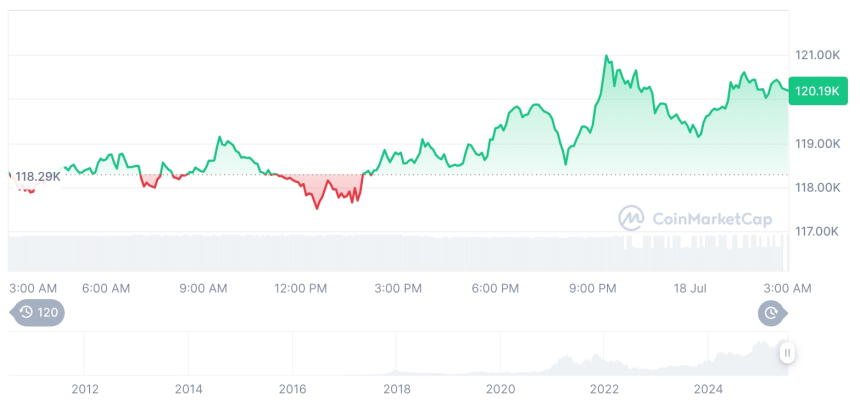860x401 pixels.
Task: Click the history icon badge labeled 120
Action: (38, 313)
